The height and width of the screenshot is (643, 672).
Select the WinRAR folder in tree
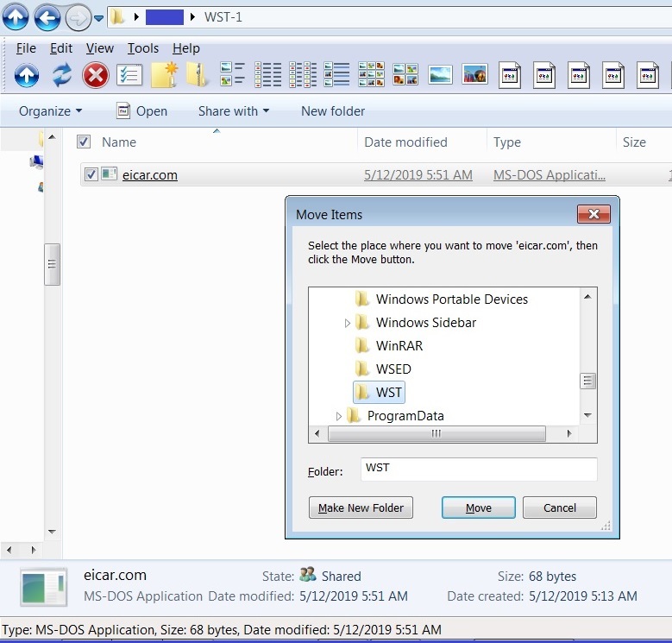399,345
